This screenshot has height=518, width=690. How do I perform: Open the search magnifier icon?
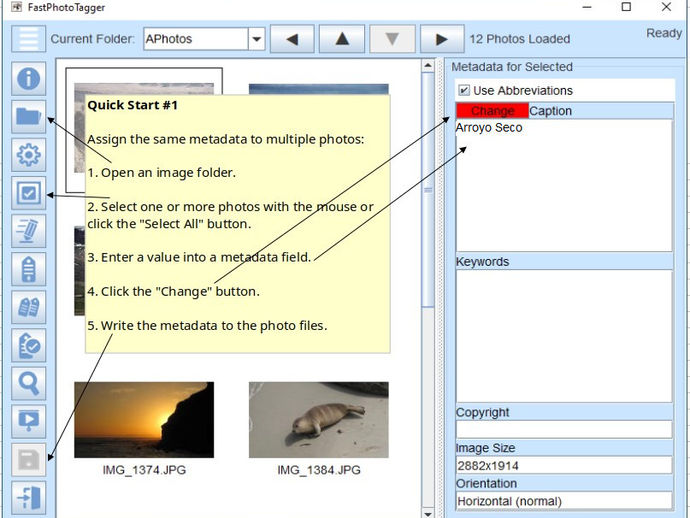(29, 383)
